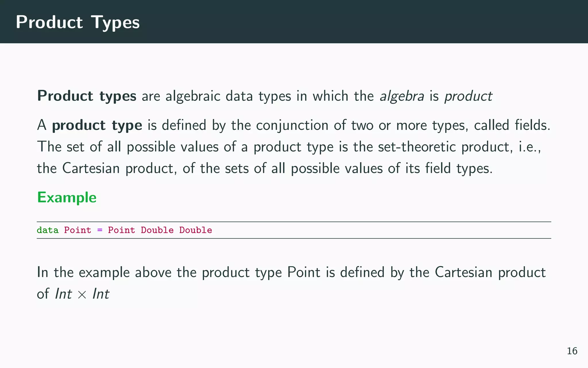The height and width of the screenshot is (368, 588).
Task: Click the "data" keyword in the code
Action: click(x=48, y=230)
